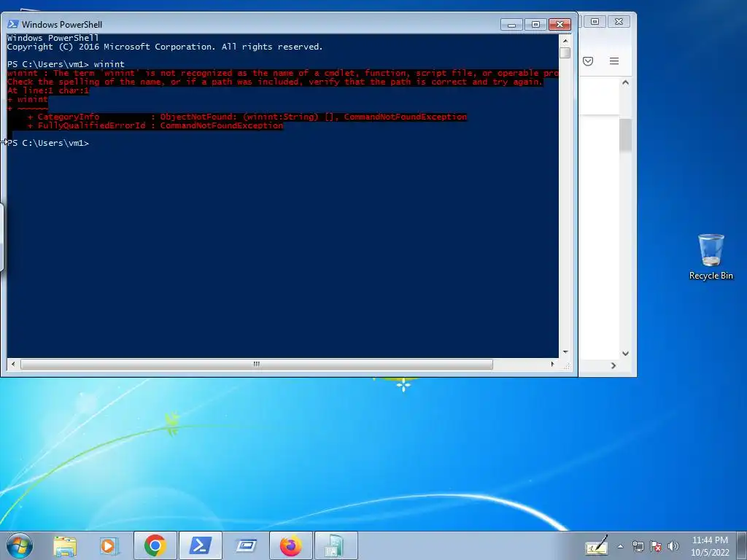Screen dimensions: 747x560
Task: Click the empty 'PS C:\Users\vm1>' prompt line
Action: pos(48,143)
